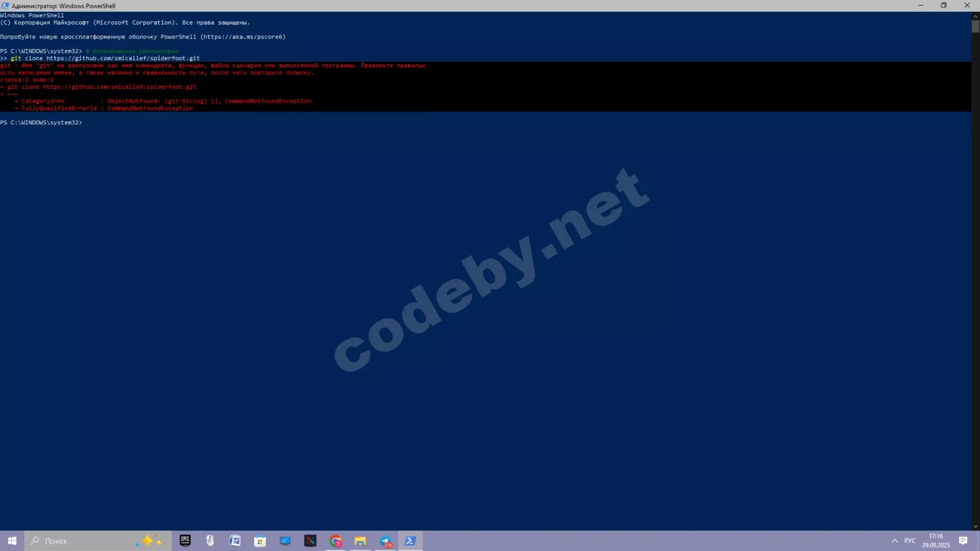Image resolution: width=980 pixels, height=551 pixels.
Task: Open Telegram from the taskbar
Action: pyautogui.click(x=385, y=541)
